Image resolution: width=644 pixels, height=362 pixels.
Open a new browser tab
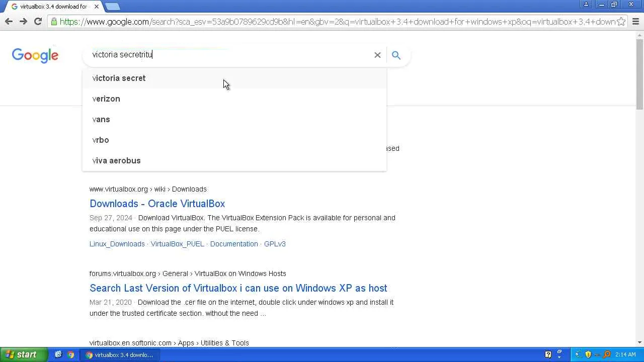click(112, 7)
